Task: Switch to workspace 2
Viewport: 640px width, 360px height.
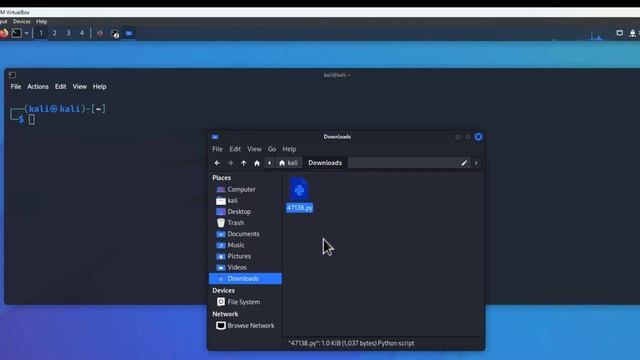Action: click(54, 33)
